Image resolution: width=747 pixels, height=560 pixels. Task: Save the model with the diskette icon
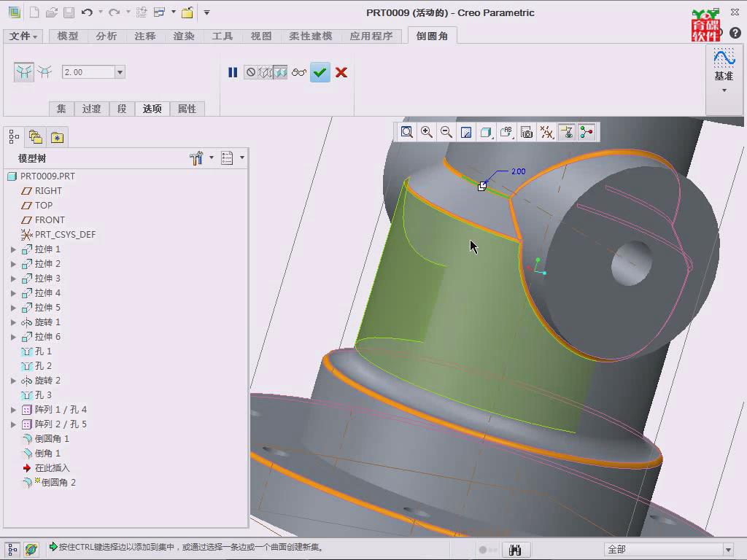click(x=69, y=12)
